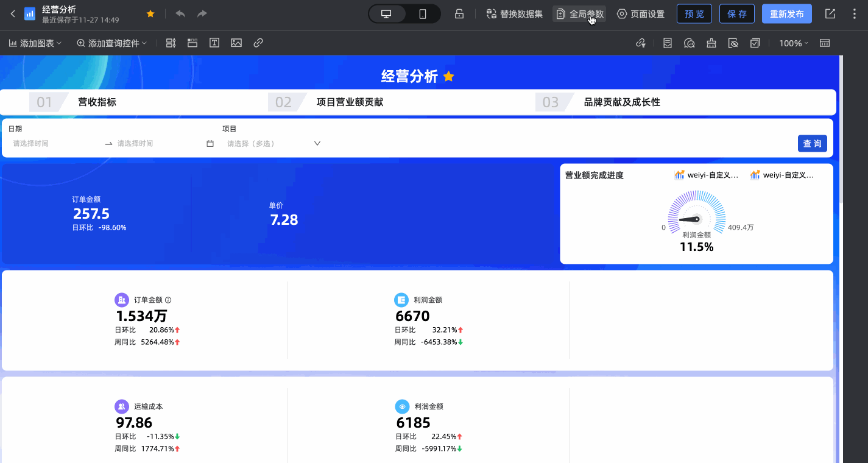This screenshot has height=463, width=868.
Task: Open the 100% zoom dropdown
Action: click(x=794, y=43)
